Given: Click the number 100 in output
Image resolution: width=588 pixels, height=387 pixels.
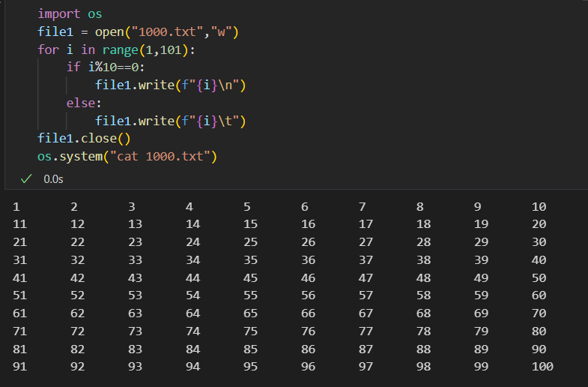Looking at the screenshot, I should click(542, 367).
